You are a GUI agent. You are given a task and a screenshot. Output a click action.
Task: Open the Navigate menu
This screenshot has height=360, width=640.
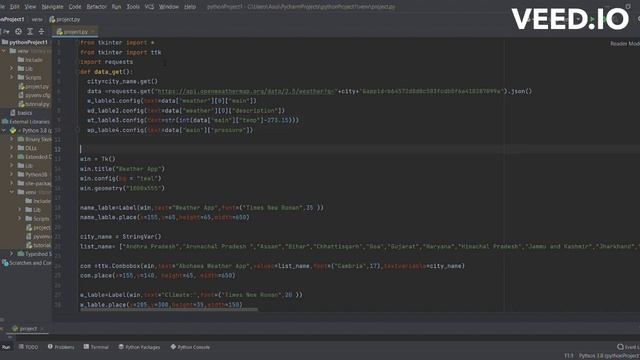(52, 7)
